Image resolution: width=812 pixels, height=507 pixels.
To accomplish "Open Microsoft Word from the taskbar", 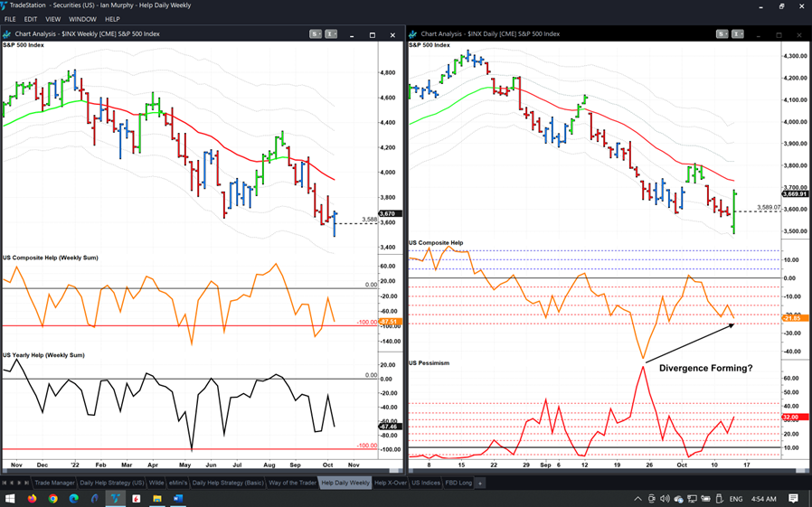I will tap(178, 499).
